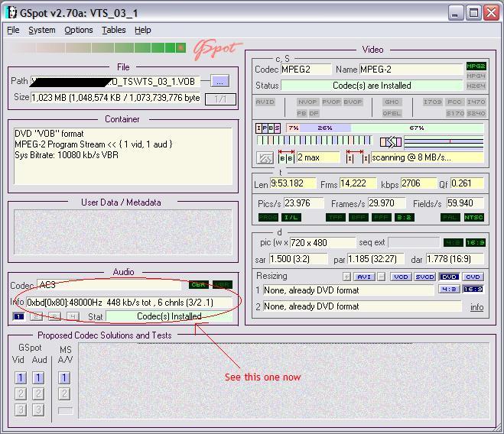Select the DVD resizing target
The width and height of the screenshot is (504, 434).
point(449,277)
